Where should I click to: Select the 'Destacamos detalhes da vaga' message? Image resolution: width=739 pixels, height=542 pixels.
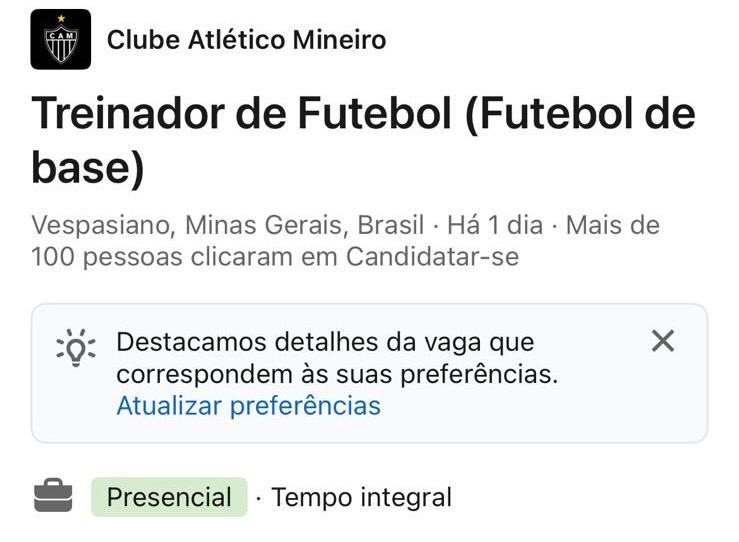coord(337,358)
